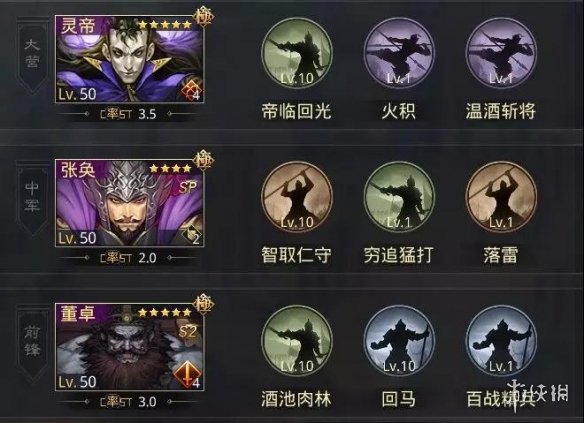Click the COST 2.0 label under 张奂
This screenshot has height=423, width=584.
(x=128, y=258)
